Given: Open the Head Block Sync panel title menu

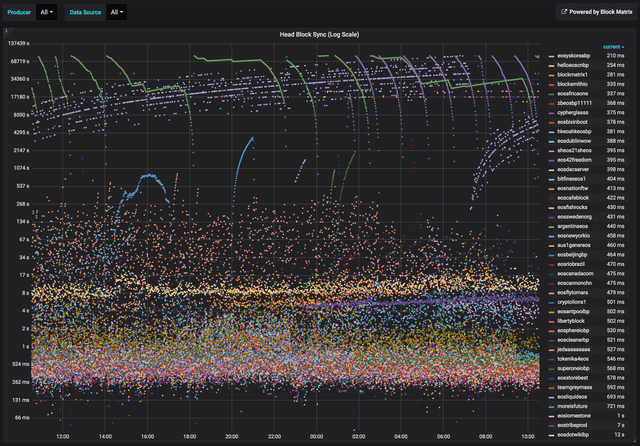Looking at the screenshot, I should coord(320,35).
